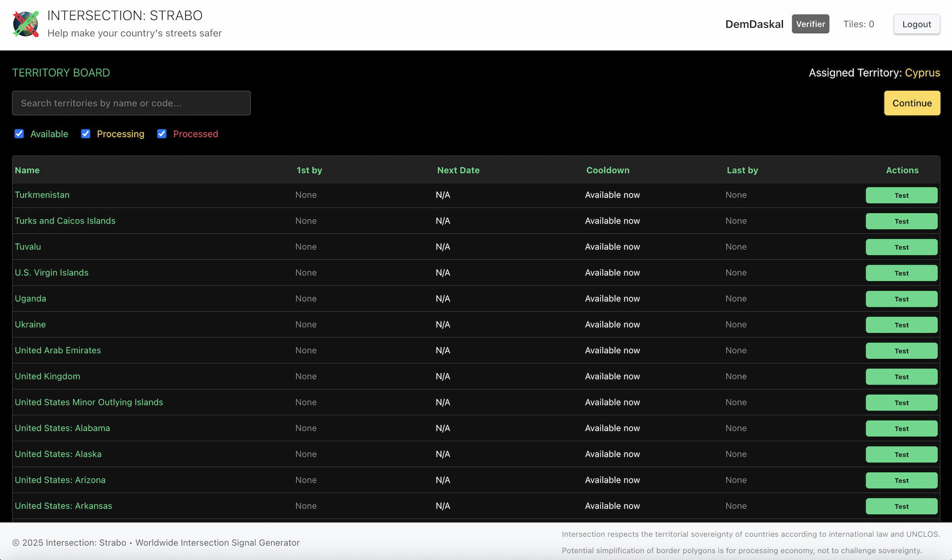Image resolution: width=952 pixels, height=560 pixels.
Task: Open the Turkmenistan territory link
Action: (42, 195)
